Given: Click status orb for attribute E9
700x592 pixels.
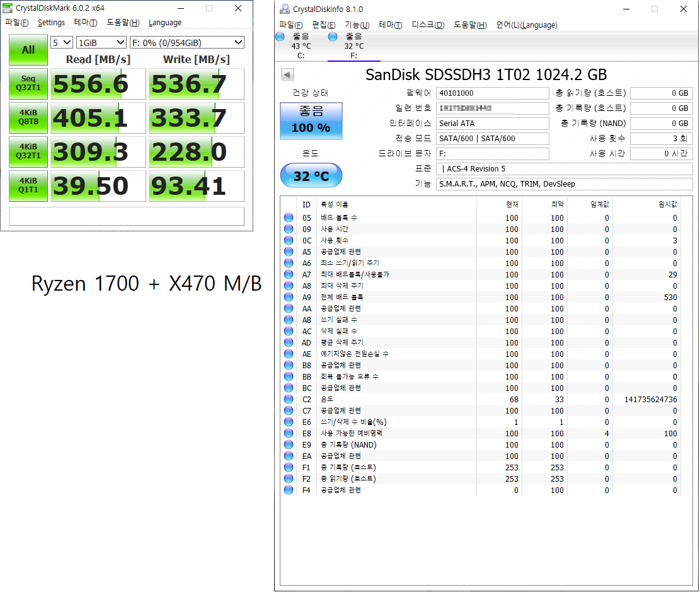Looking at the screenshot, I should (289, 444).
